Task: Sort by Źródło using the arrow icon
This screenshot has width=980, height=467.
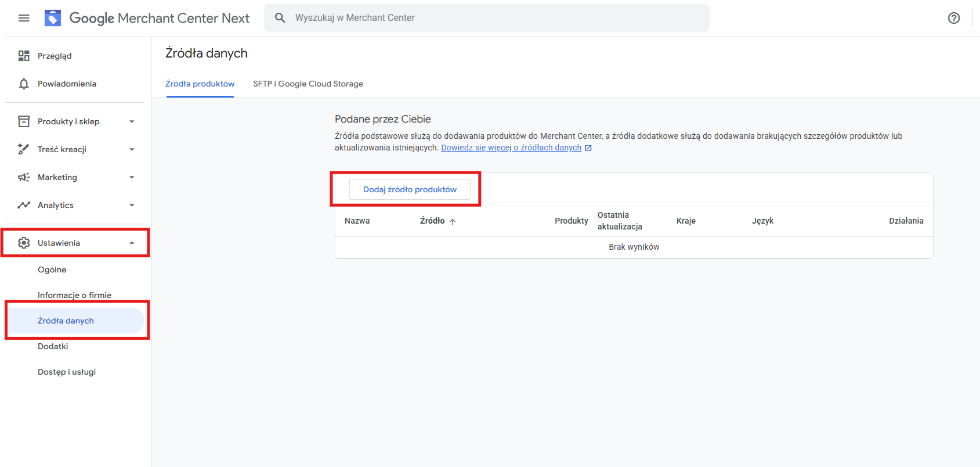Action: click(x=453, y=221)
